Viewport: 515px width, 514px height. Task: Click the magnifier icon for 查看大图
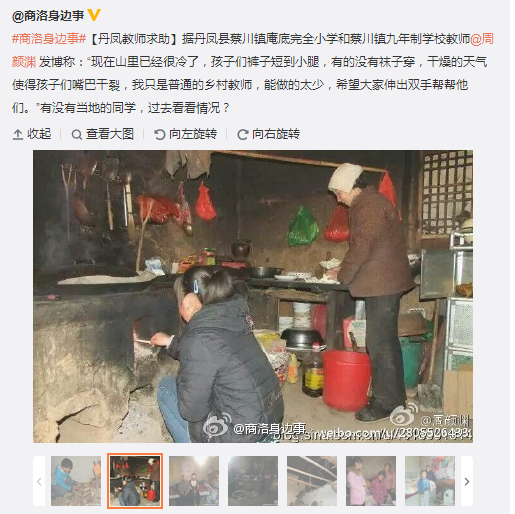[77, 134]
